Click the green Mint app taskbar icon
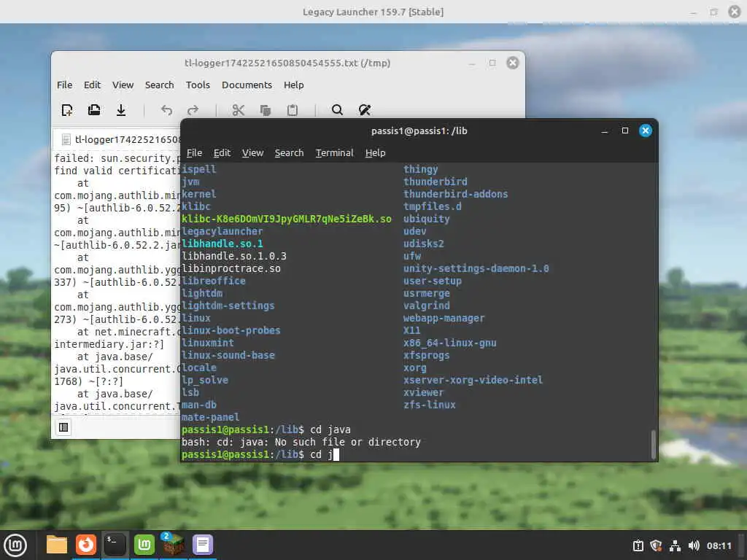The image size is (747, 560). pos(144,545)
